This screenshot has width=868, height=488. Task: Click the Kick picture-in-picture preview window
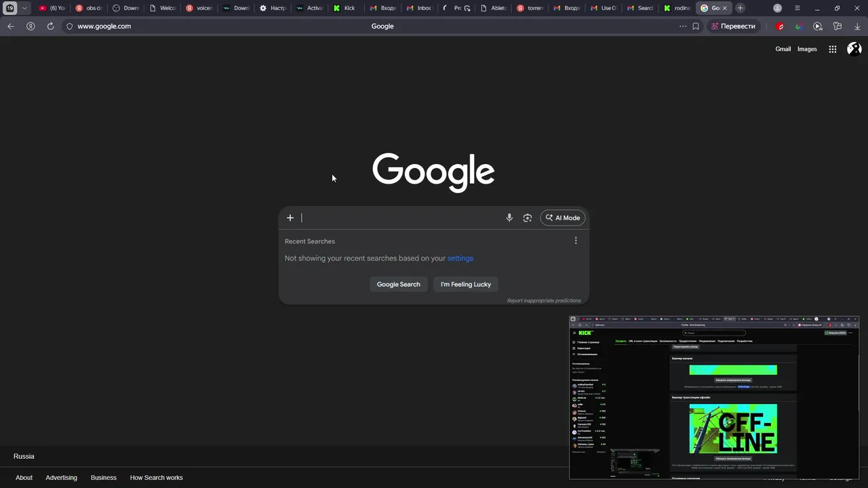(714, 398)
